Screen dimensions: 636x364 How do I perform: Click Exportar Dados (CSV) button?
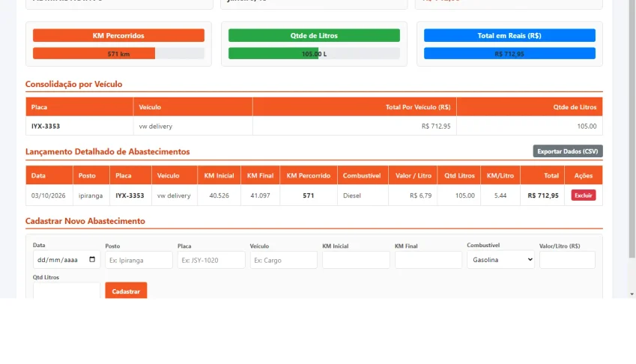[x=567, y=151]
